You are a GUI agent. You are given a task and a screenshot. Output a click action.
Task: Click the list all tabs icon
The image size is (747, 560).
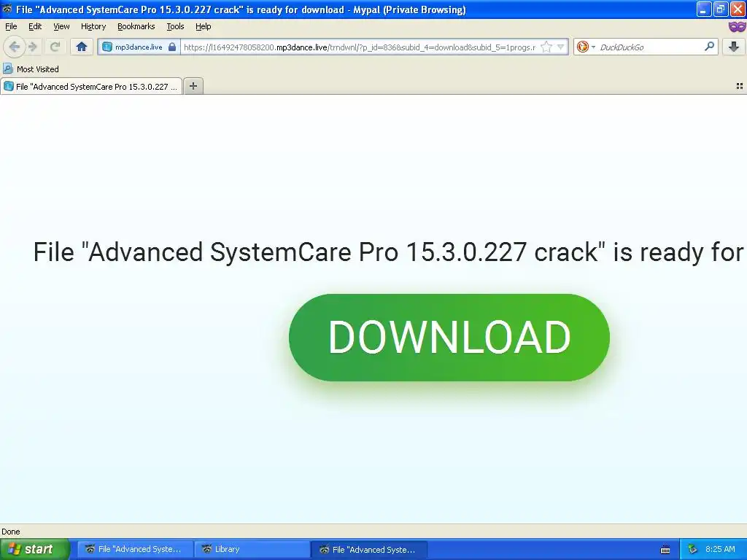(740, 86)
